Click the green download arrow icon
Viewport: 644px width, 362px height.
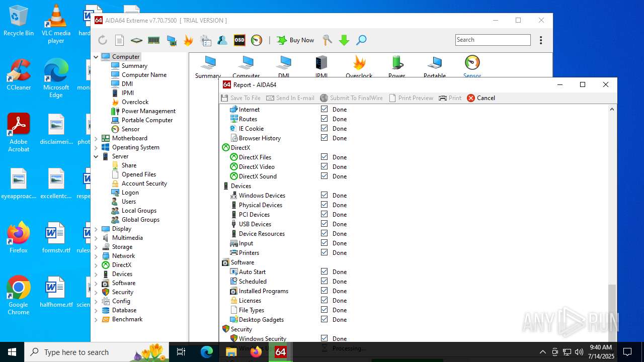(x=344, y=40)
